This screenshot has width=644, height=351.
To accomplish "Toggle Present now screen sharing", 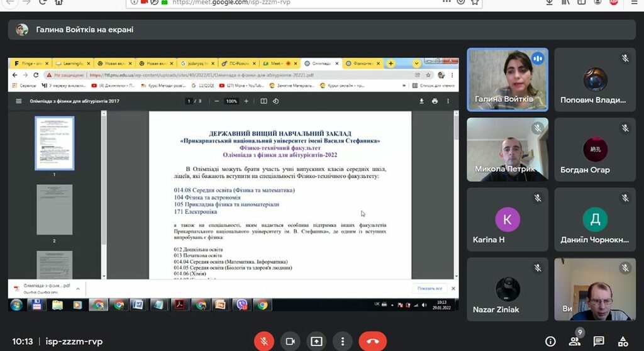I will (316, 342).
